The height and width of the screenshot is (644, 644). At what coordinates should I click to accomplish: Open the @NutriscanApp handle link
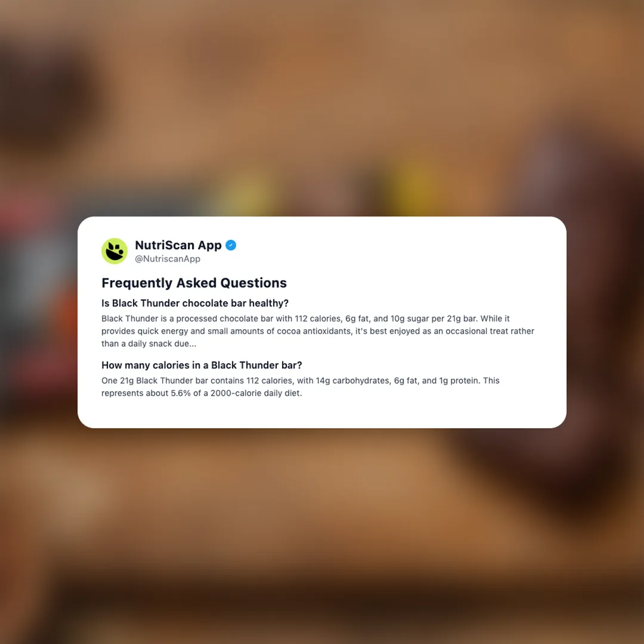(x=168, y=259)
